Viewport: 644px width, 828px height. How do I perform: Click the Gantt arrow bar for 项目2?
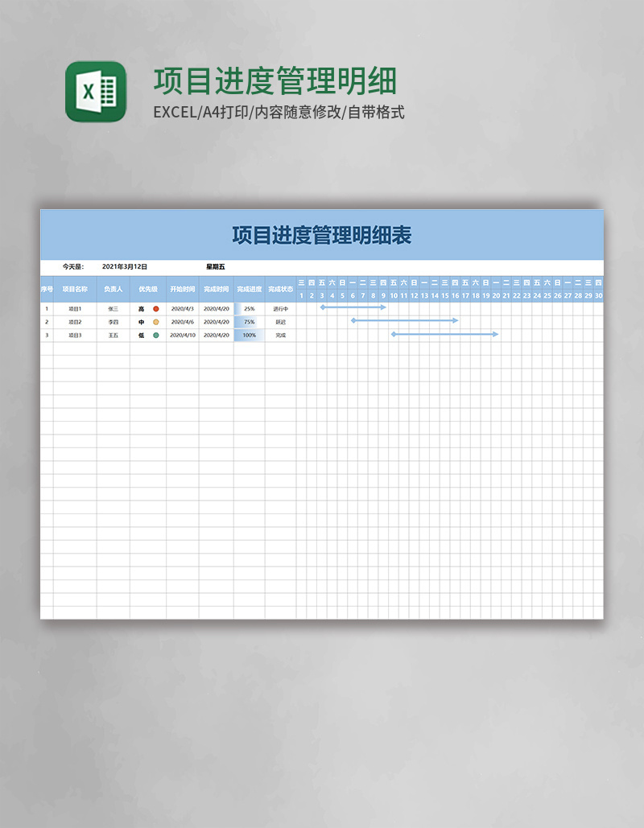[404, 320]
